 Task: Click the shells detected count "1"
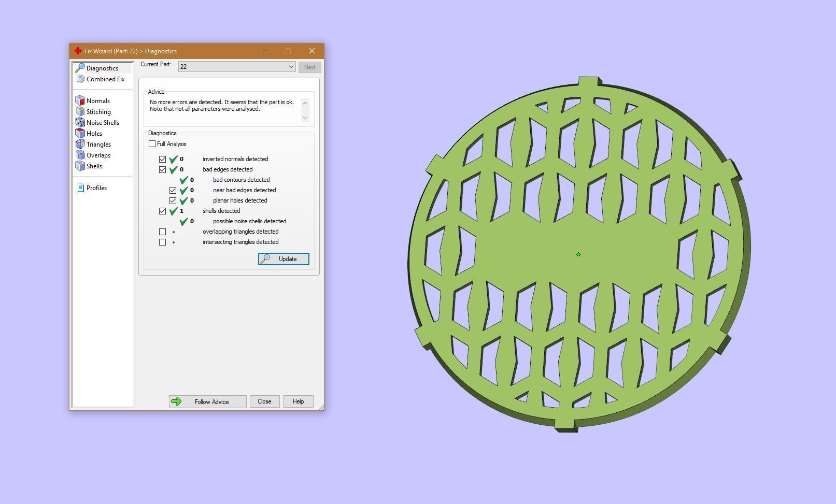[181, 211]
